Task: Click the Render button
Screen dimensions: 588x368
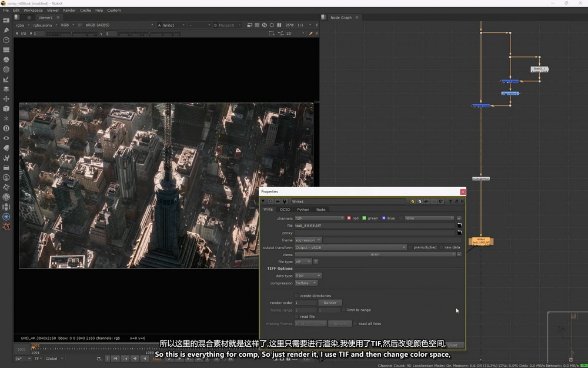Action: [x=330, y=303]
